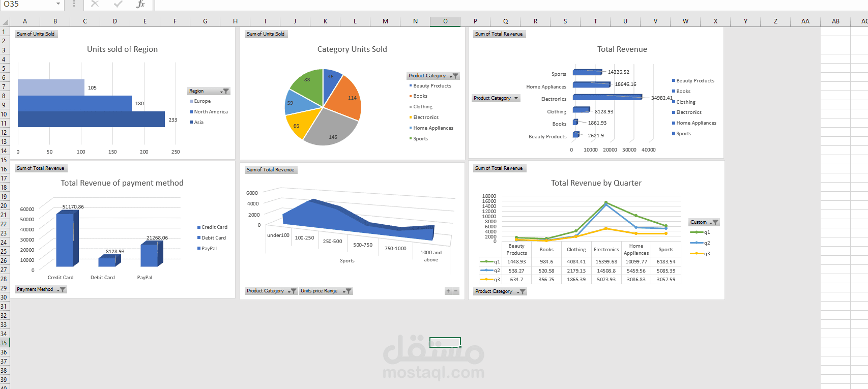Click the q1 legend entry
The image size is (868, 389).
click(700, 232)
